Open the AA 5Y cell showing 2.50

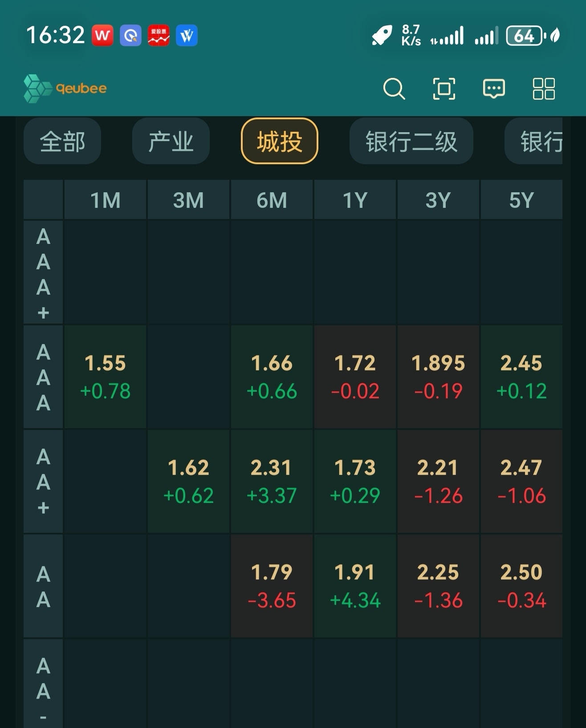coord(521,586)
